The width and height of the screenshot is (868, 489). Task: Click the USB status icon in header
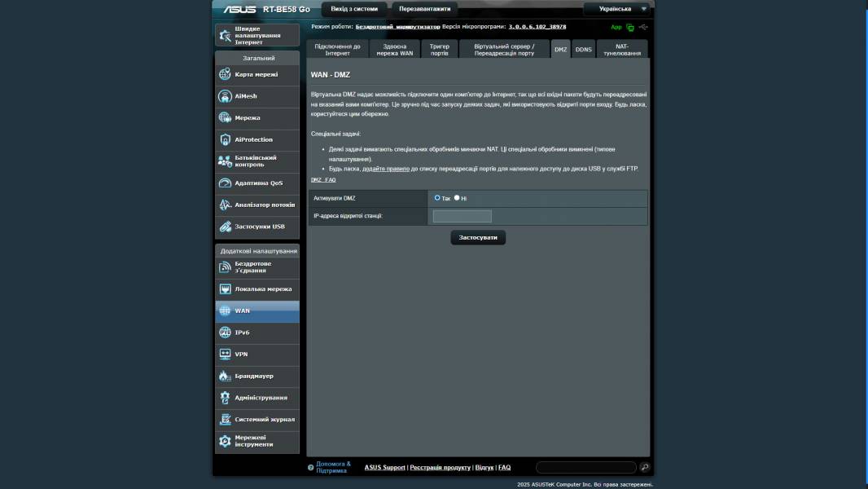pos(643,27)
